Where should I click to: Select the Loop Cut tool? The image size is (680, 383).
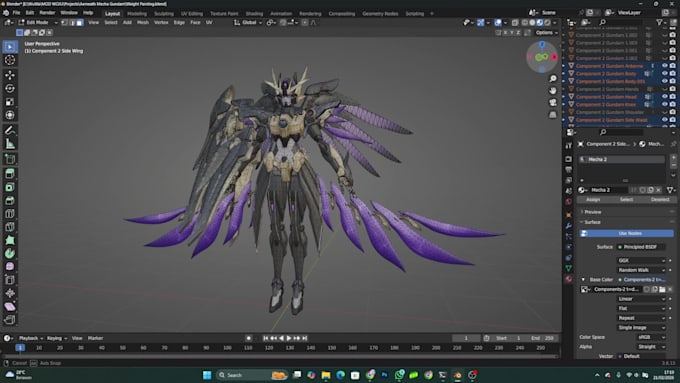point(10,214)
